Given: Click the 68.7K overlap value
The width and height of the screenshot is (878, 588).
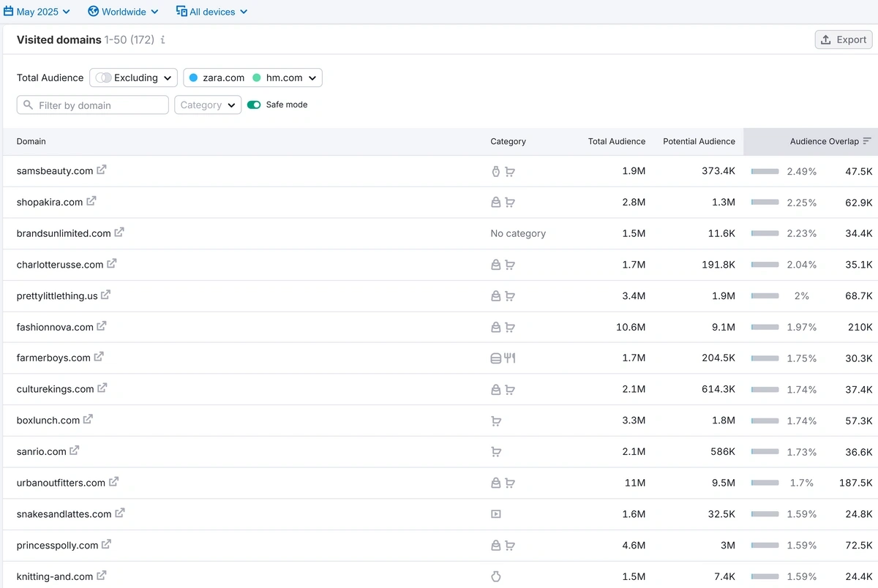Looking at the screenshot, I should pos(859,296).
